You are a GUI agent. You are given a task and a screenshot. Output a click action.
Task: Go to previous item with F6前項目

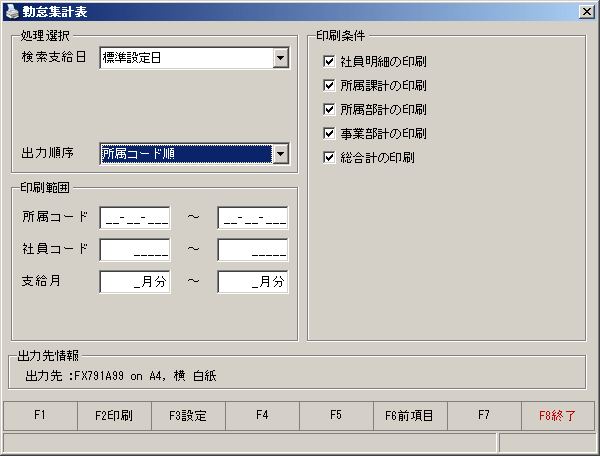click(x=410, y=415)
